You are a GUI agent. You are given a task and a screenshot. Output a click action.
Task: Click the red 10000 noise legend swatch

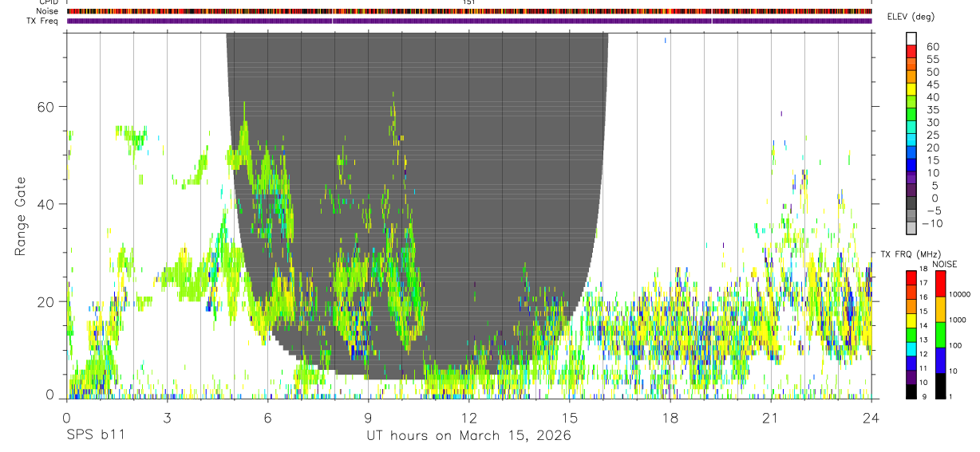click(x=940, y=284)
